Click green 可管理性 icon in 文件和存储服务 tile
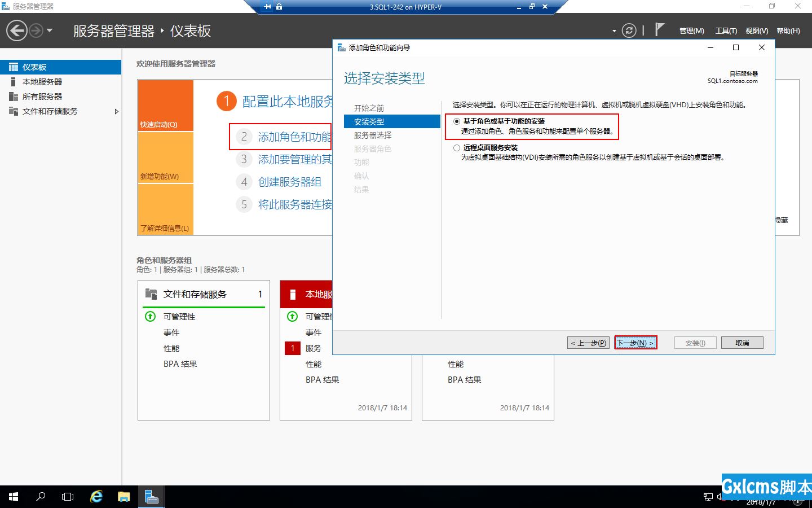 (x=150, y=316)
